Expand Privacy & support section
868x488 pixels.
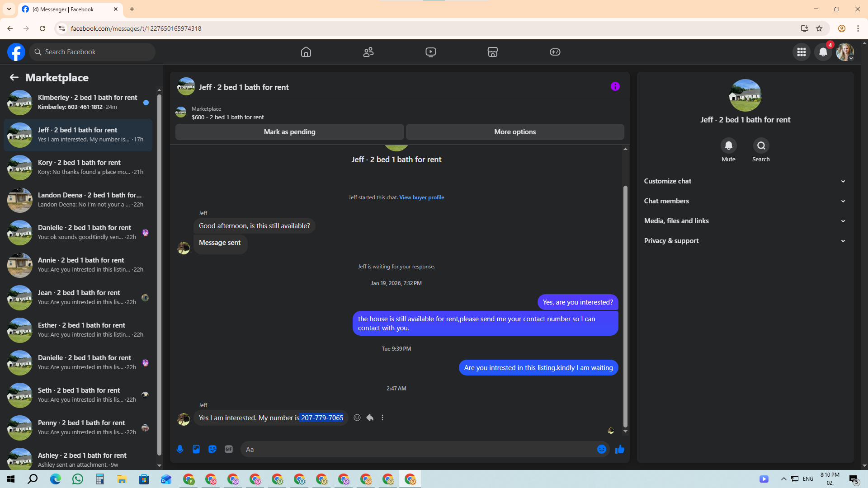pyautogui.click(x=745, y=241)
